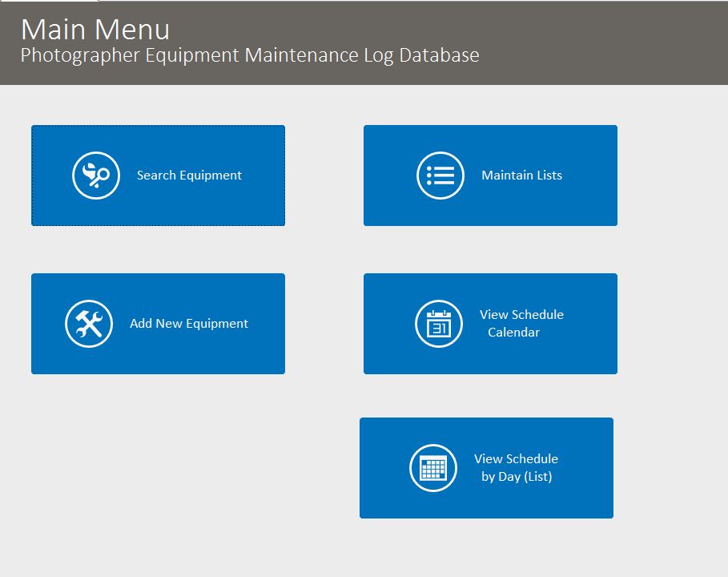Choose the Add New Equipment label
Screen dimensions: 728x577
pos(189,323)
